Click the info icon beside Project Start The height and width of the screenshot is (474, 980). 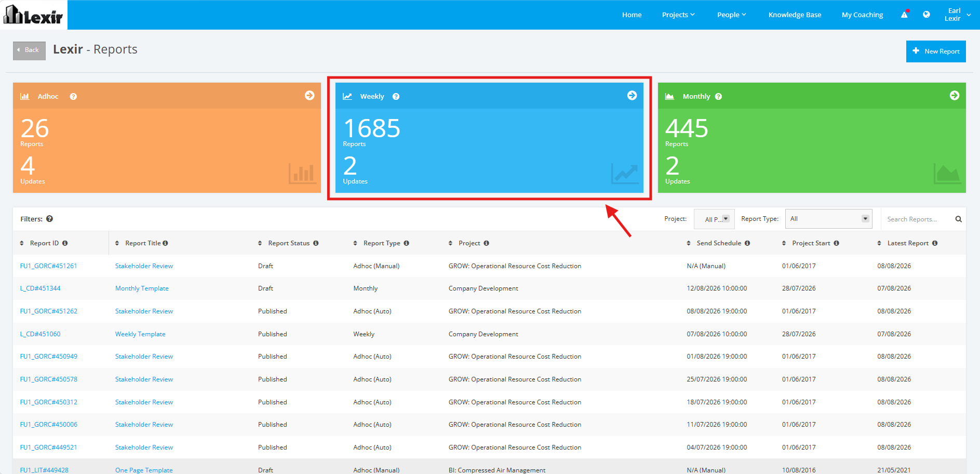[836, 243]
